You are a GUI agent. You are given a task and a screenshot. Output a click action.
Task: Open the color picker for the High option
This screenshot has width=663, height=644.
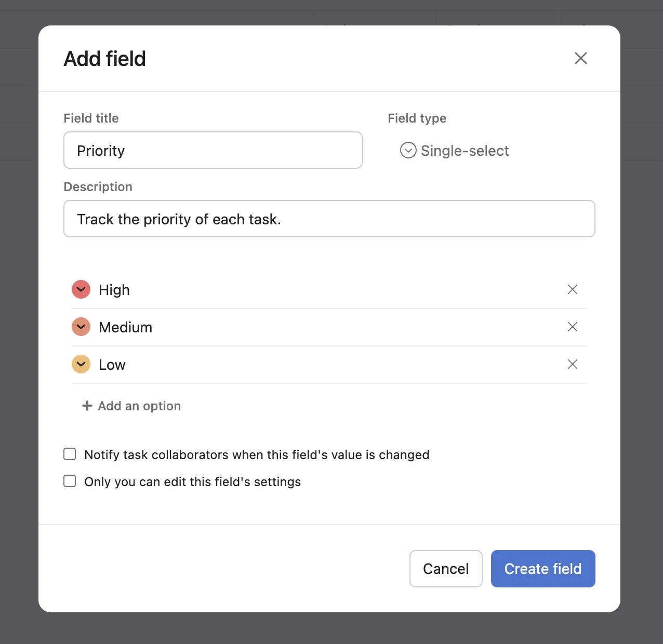[81, 289]
